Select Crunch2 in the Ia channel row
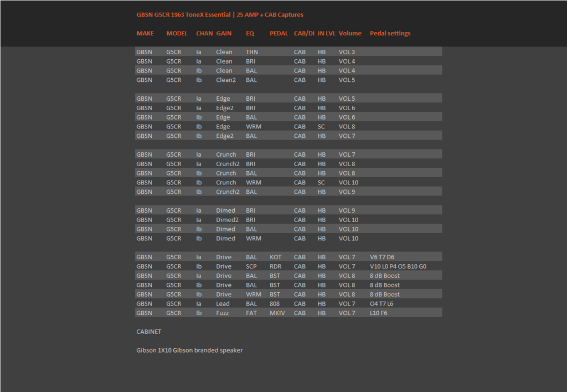Image resolution: width=567 pixels, height=392 pixels. pyautogui.click(x=228, y=164)
